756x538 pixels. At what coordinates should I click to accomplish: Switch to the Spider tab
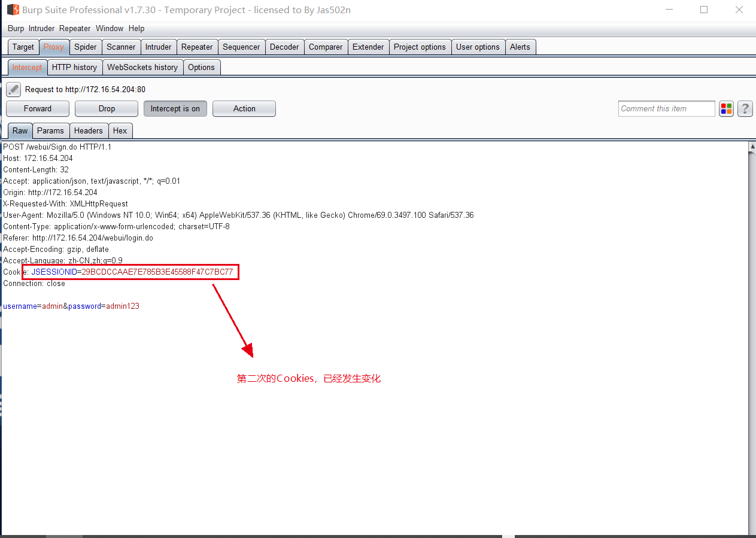(86, 47)
